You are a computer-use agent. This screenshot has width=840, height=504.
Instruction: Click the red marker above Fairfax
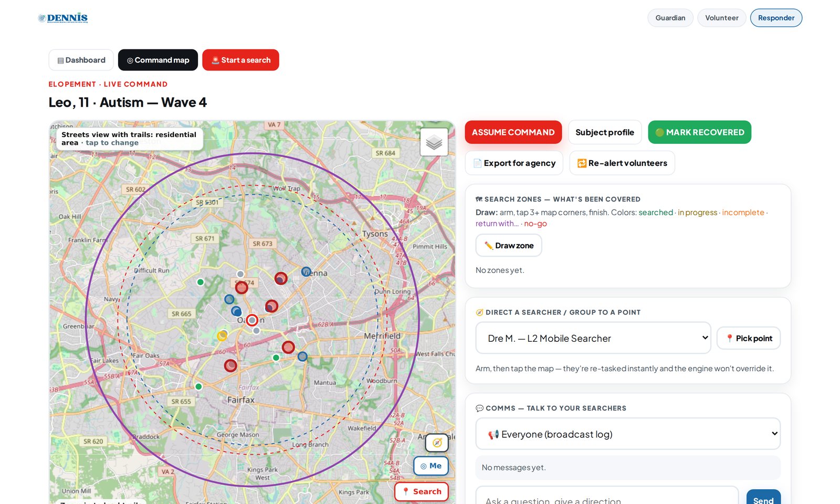point(230,365)
